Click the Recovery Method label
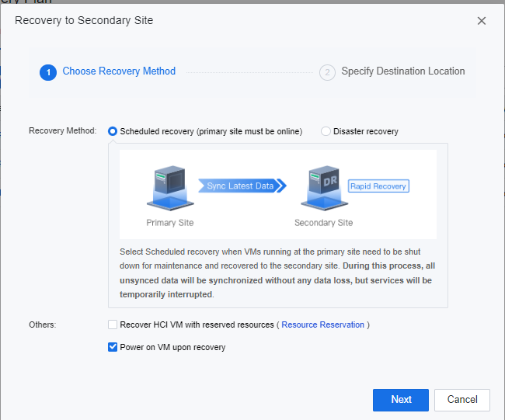The width and height of the screenshot is (505, 420). [x=63, y=130]
